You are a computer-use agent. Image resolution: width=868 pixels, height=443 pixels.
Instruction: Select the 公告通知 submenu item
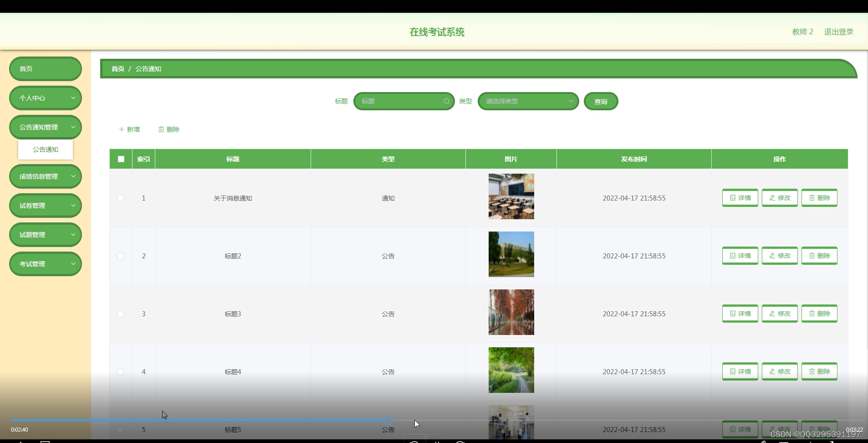[x=46, y=149]
